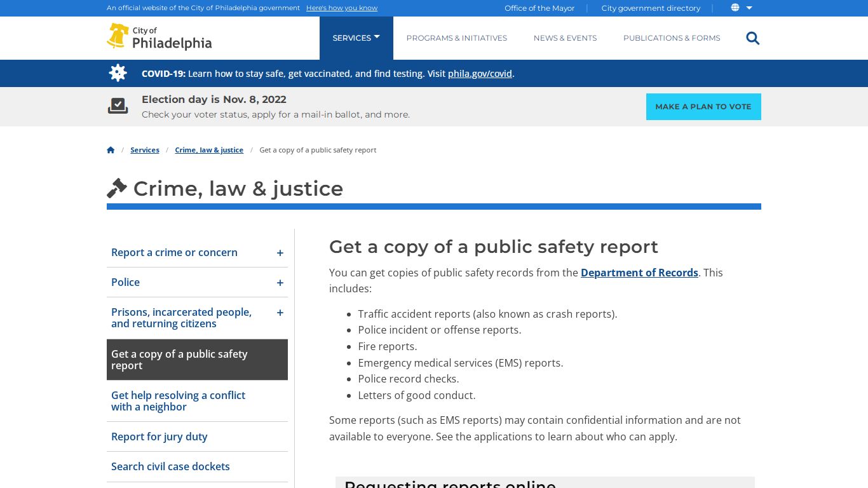Click the Department of Records link

639,273
